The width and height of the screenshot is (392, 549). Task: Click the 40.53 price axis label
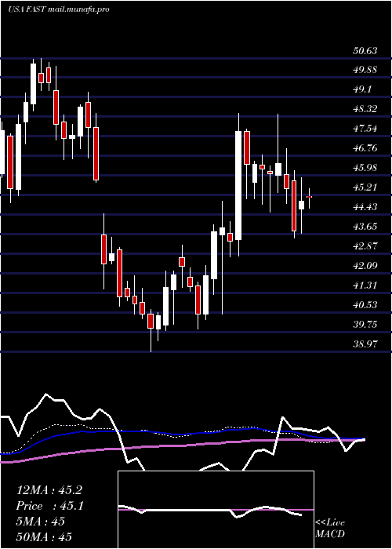(365, 305)
